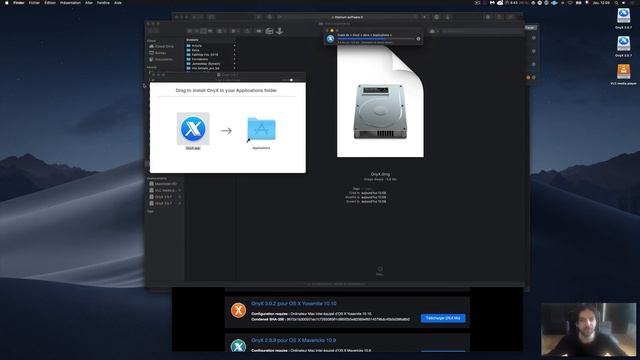The width and height of the screenshot is (640, 360).
Task: Click the Plus button under preview pane
Action: coord(380,270)
